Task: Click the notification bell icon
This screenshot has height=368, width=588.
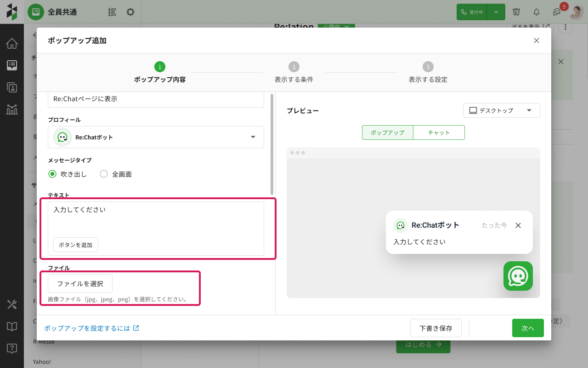Action: click(536, 12)
